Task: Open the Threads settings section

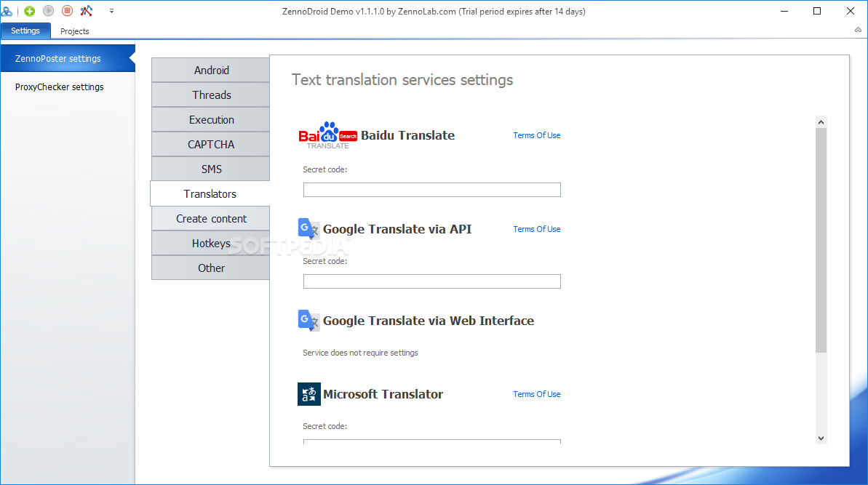Action: coord(211,95)
